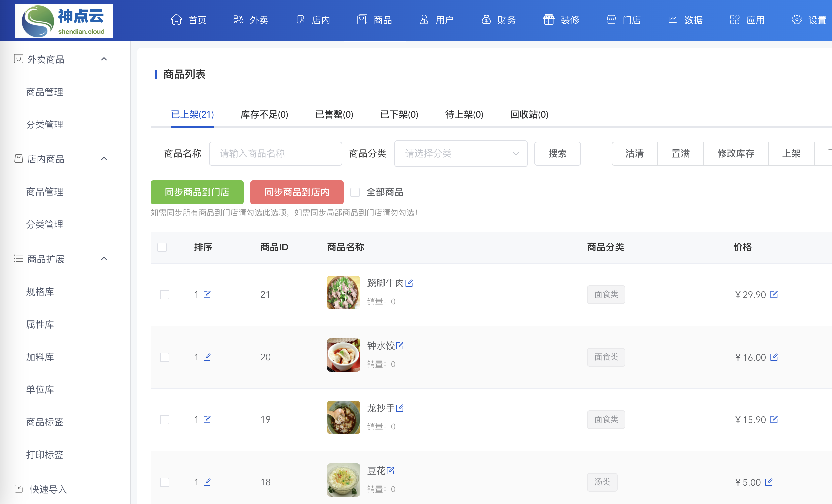
Task: Open the 请选择分类 category dropdown
Action: [461, 154]
